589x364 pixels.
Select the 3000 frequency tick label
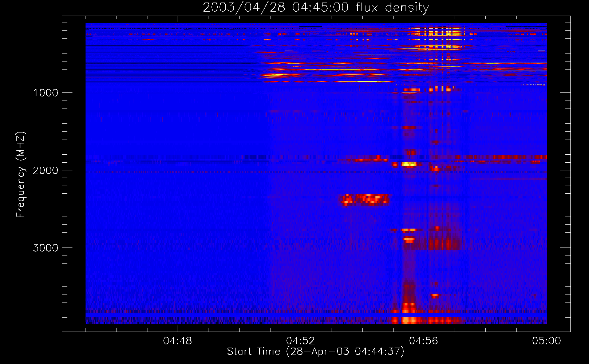46,248
